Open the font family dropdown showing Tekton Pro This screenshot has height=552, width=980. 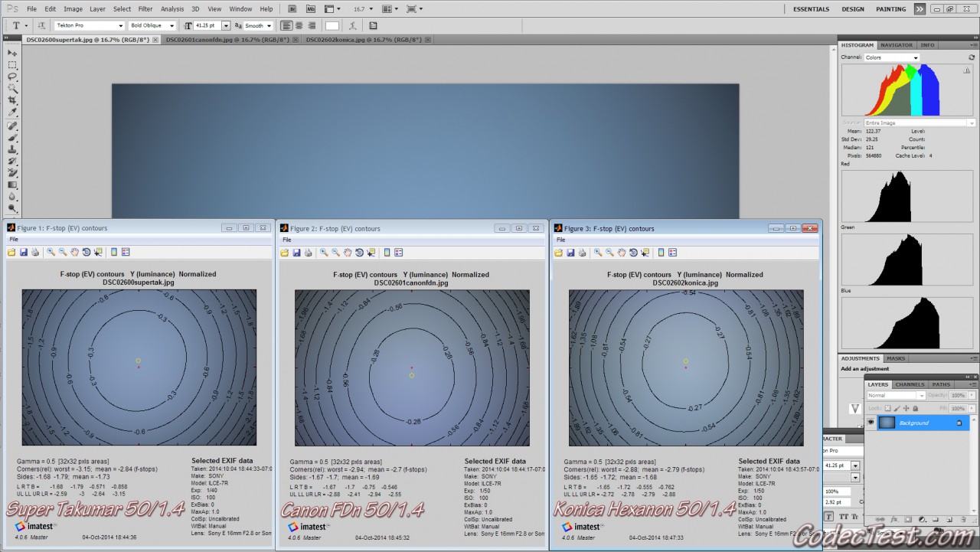coord(89,25)
